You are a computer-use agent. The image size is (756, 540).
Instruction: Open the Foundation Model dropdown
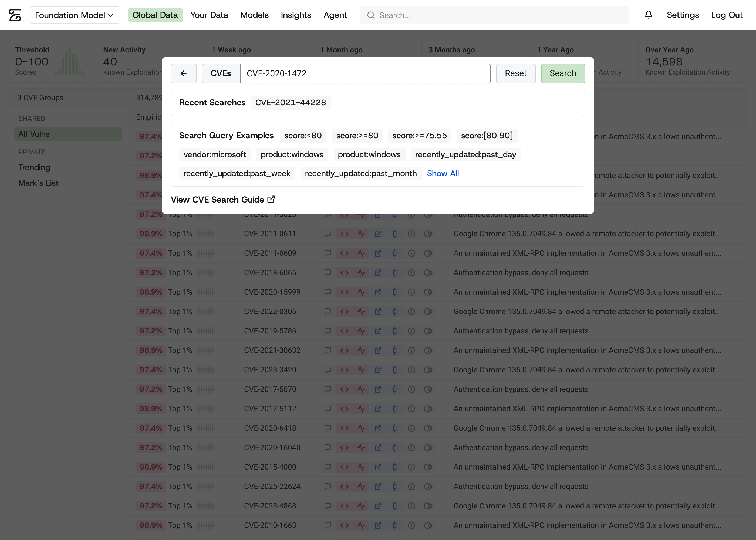(75, 15)
